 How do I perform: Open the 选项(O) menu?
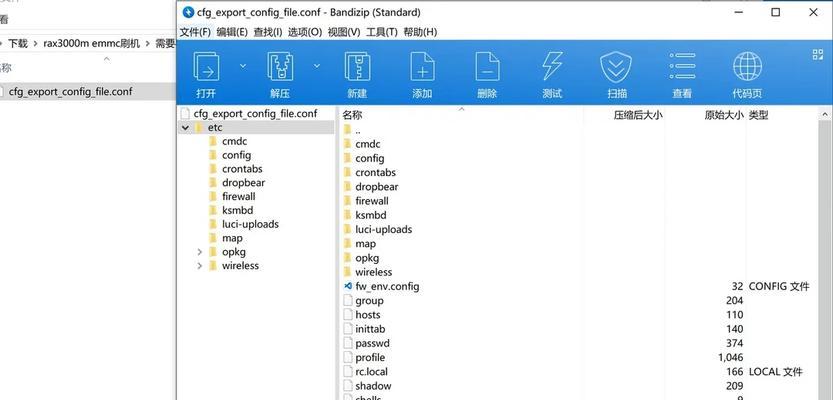[x=305, y=32]
